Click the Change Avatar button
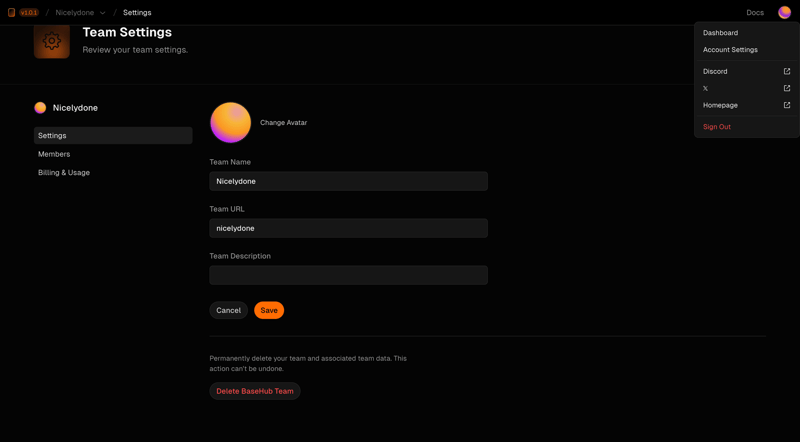Screen dimensions: 800x442 284,122
